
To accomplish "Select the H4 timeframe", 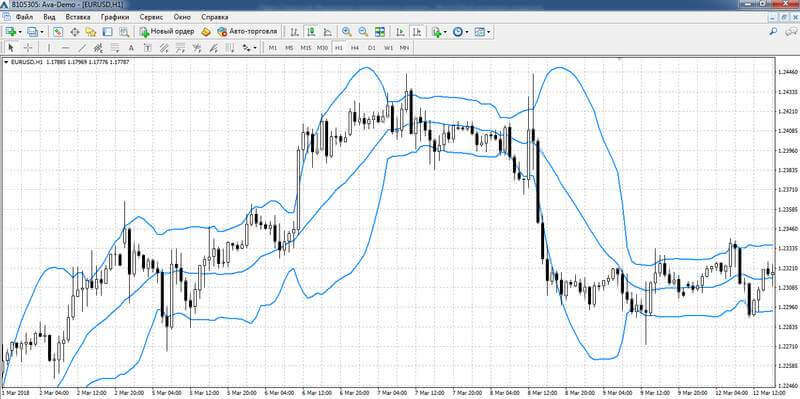I will click(355, 47).
